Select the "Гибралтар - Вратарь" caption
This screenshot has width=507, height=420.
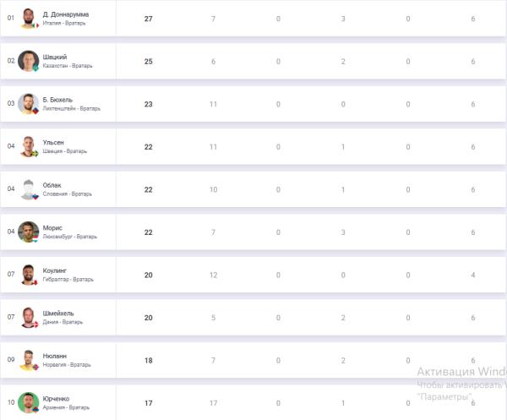(68, 279)
